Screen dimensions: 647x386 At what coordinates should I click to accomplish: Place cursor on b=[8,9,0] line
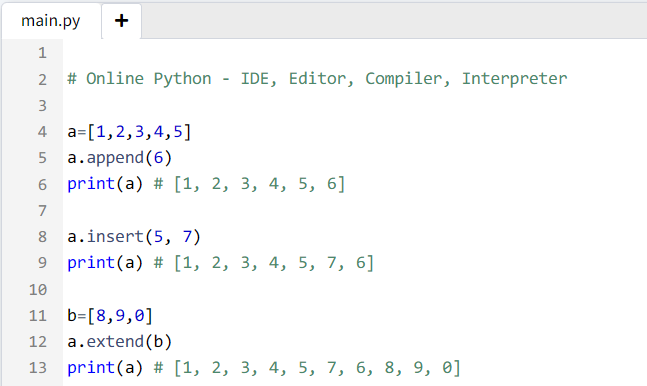110,316
